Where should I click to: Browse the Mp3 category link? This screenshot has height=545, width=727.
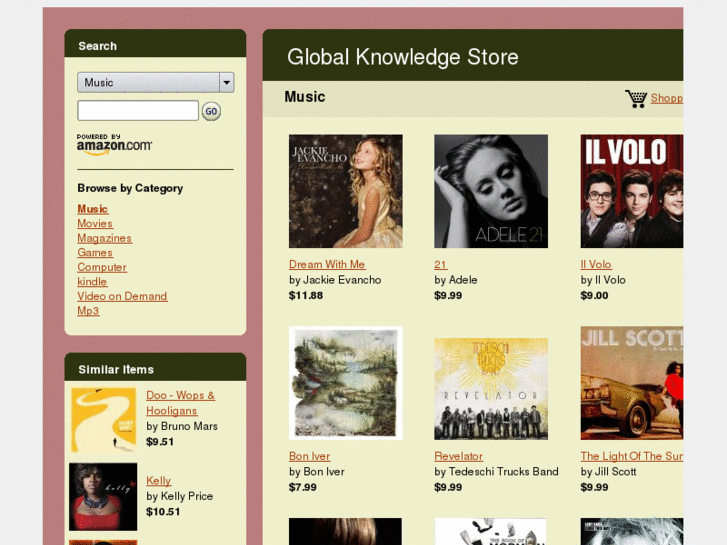point(88,311)
